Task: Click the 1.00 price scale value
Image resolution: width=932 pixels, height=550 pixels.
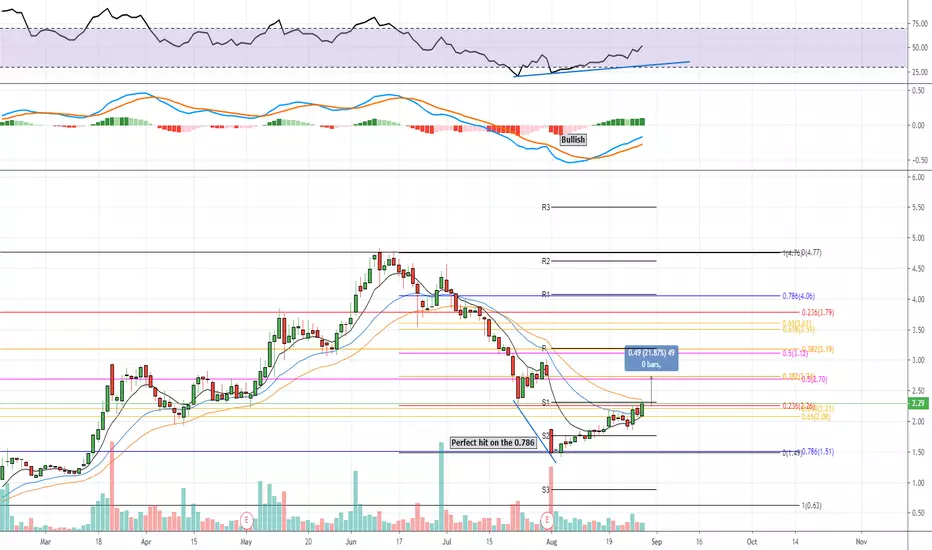Action: pyautogui.click(x=920, y=483)
